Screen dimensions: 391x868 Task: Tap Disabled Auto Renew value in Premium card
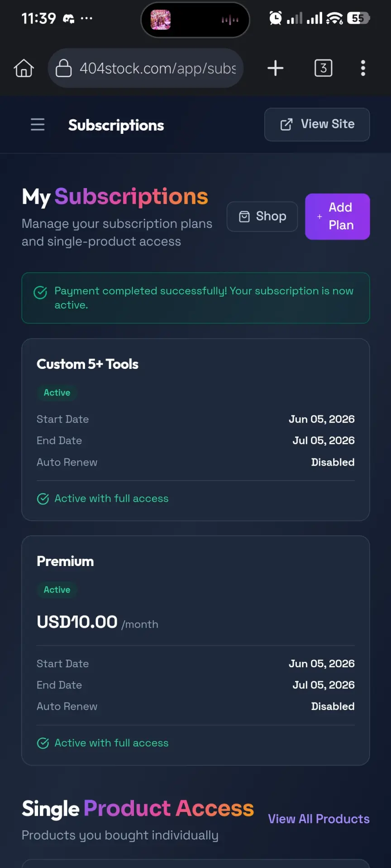[x=333, y=706]
